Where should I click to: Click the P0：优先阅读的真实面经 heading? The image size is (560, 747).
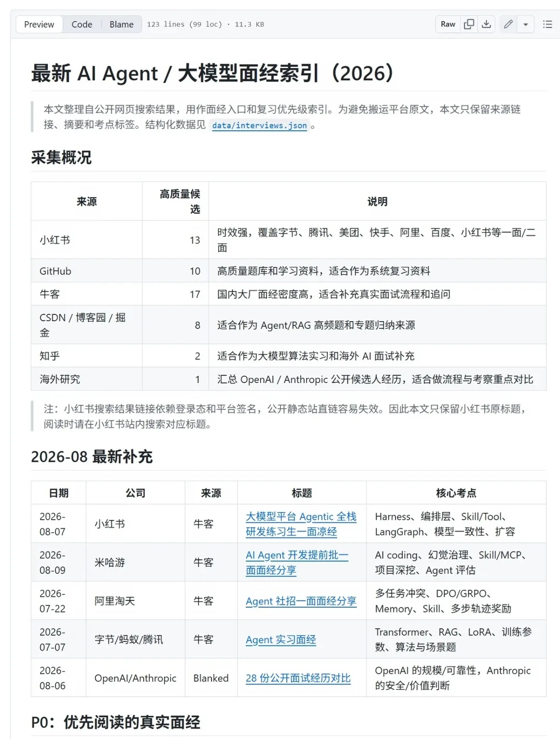point(116,722)
